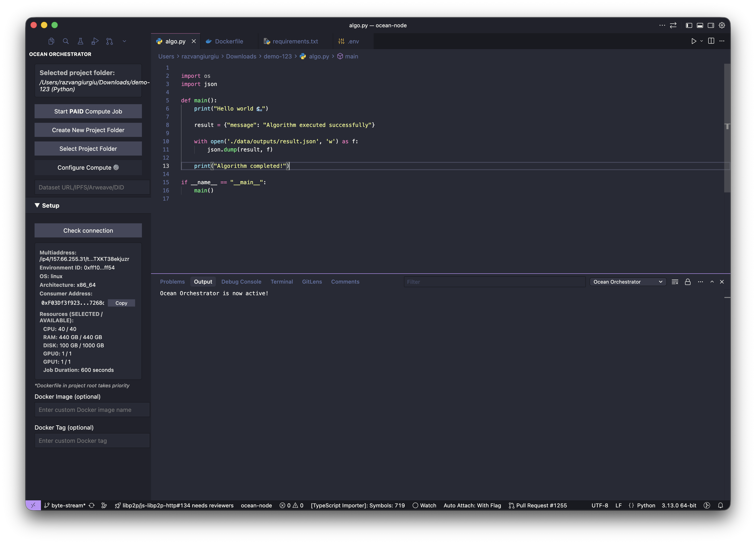Click Start PAID Compute Job button

point(88,111)
